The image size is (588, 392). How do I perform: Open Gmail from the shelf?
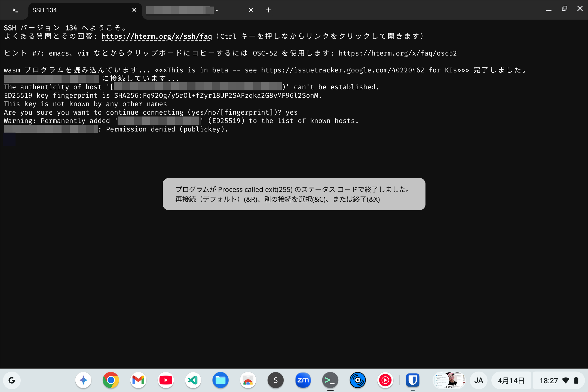pyautogui.click(x=138, y=380)
